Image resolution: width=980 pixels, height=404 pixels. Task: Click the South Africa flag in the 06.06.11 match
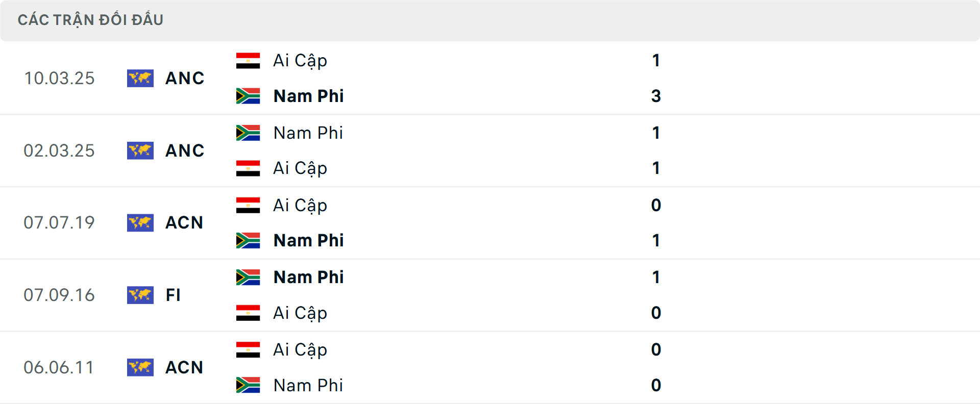tap(248, 385)
